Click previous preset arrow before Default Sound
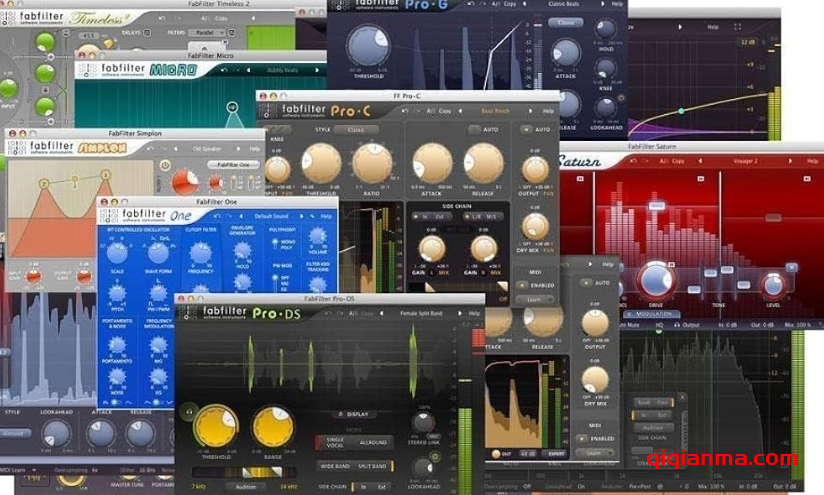Screen dimensions: 824x495 coord(243,216)
